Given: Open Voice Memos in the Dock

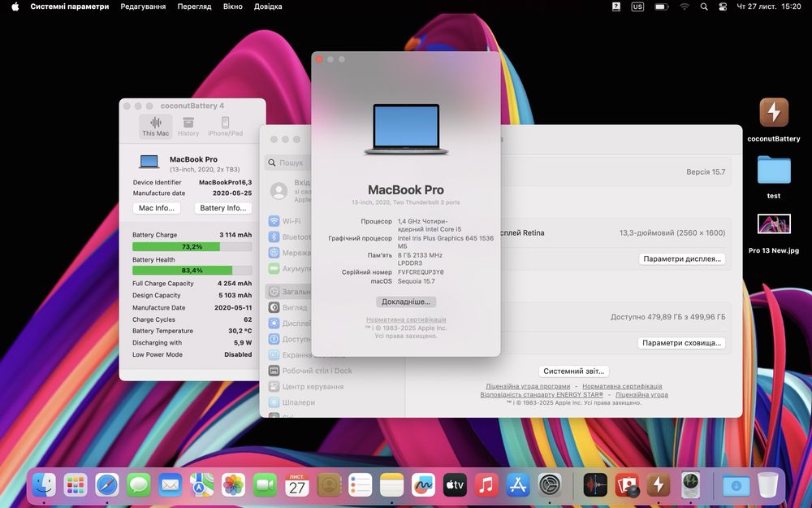Looking at the screenshot, I should (x=595, y=486).
